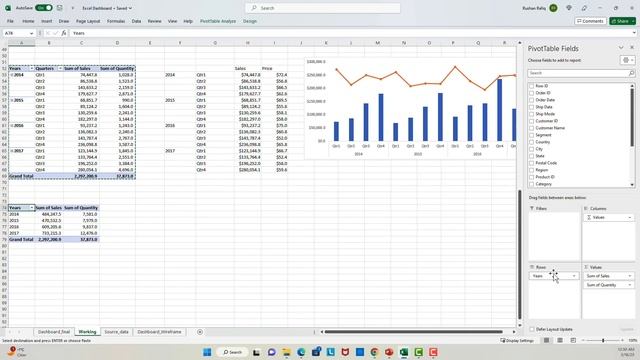640x360 pixels.
Task: Check the Customer Name field
Action: (531, 128)
